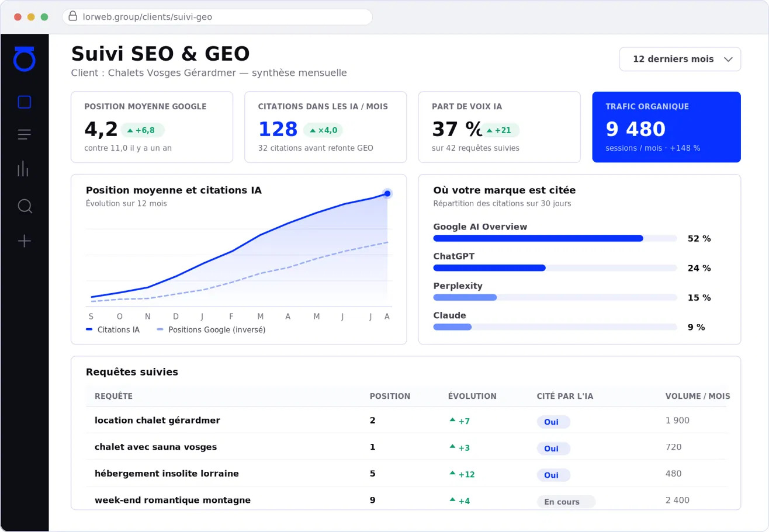Screen dimensions: 769x532
Task: Toggle 'Positions Google (inversé)' legend entry
Action: [x=212, y=330]
